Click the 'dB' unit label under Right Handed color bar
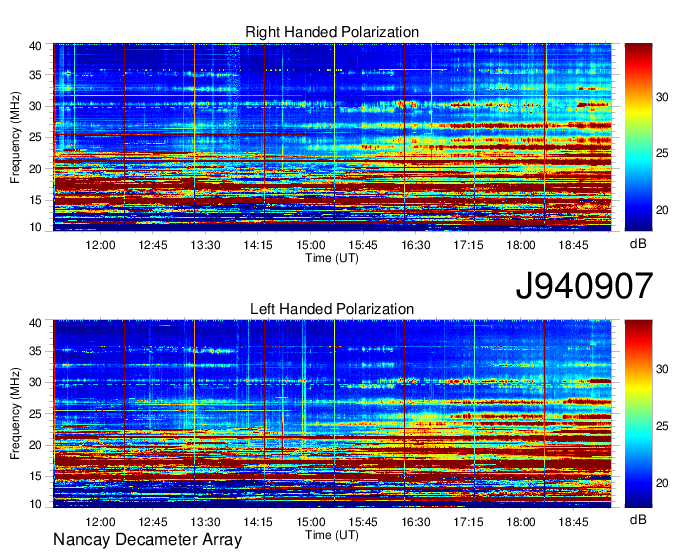 638,244
